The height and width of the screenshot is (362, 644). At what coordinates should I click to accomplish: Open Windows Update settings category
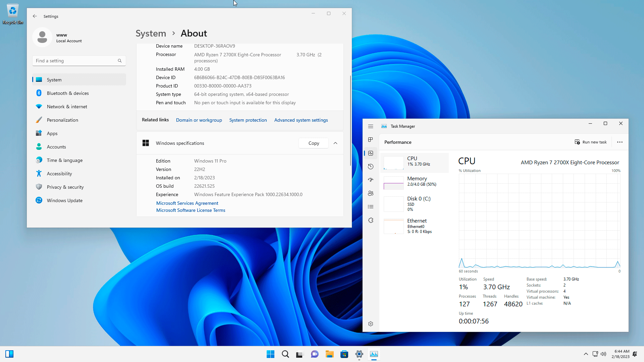(64, 200)
